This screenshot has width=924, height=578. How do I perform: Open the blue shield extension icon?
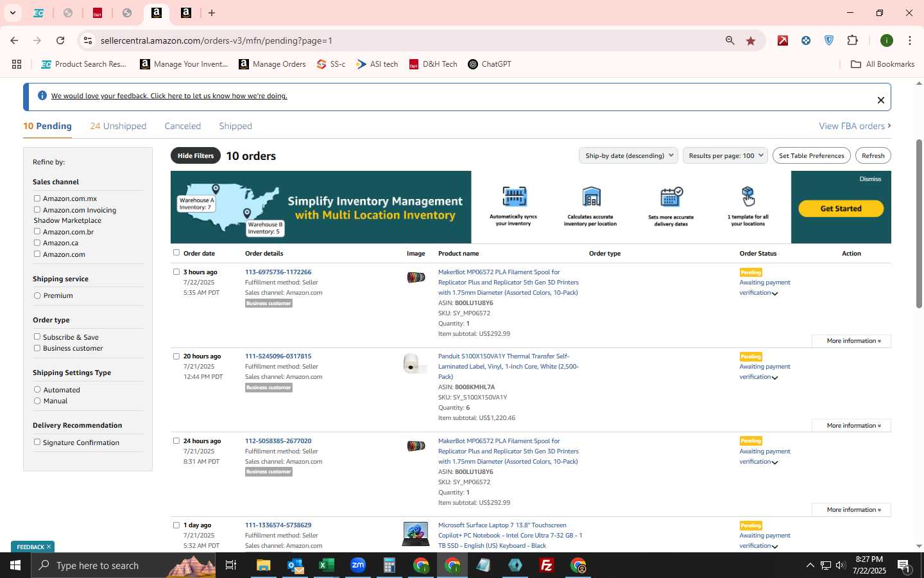coord(829,40)
